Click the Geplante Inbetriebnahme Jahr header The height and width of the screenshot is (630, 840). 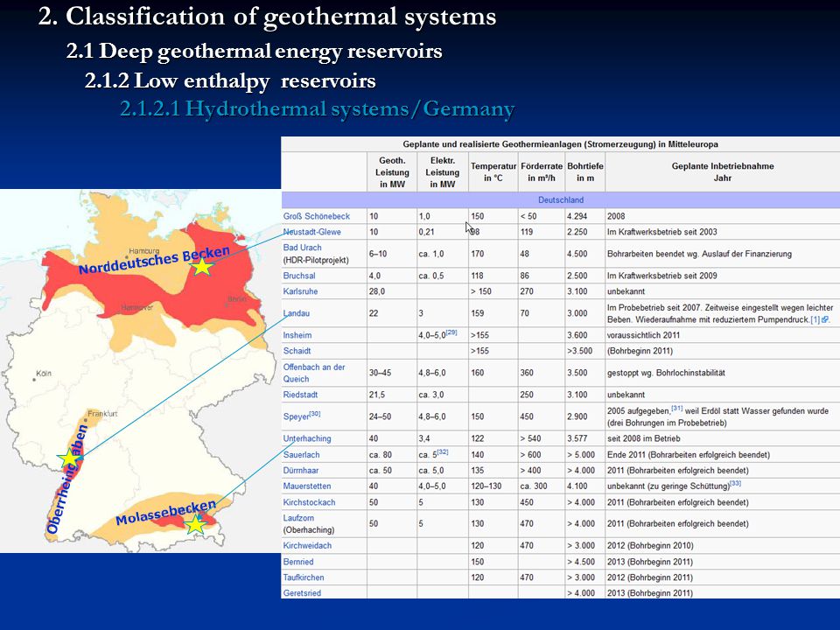tap(723, 172)
